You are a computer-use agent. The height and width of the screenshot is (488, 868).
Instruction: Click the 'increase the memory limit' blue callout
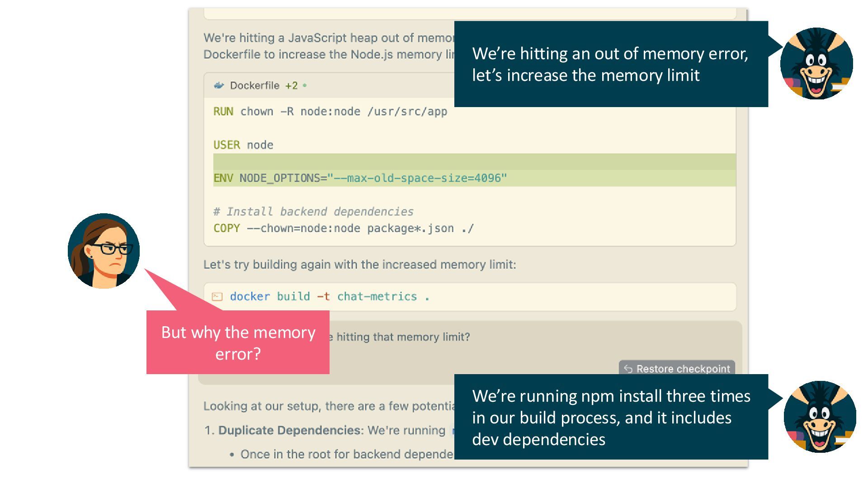tap(610, 64)
